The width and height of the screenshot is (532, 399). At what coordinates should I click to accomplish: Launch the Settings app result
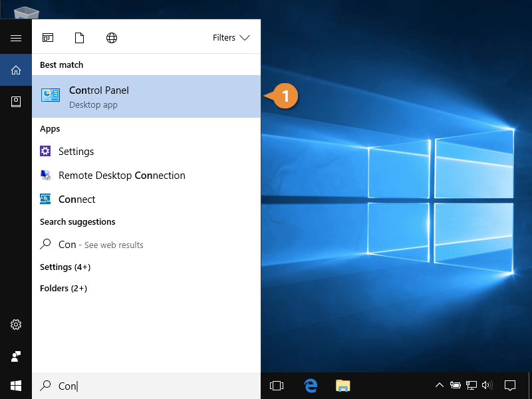76,152
